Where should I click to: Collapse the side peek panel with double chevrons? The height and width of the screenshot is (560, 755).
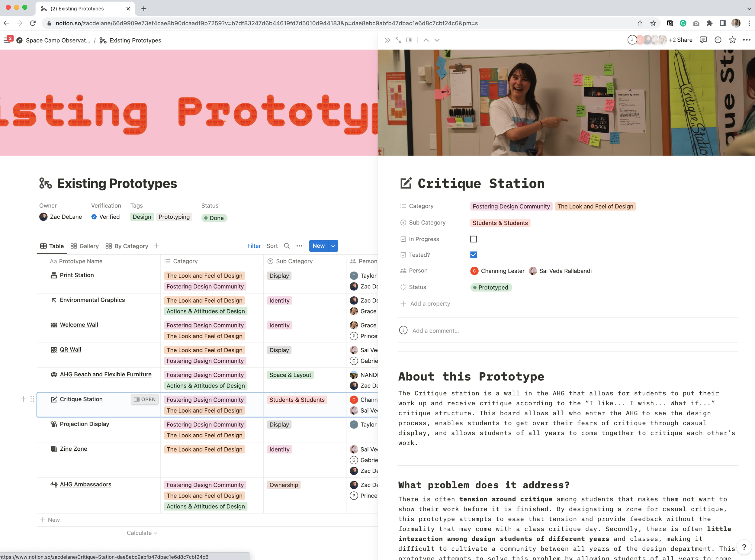coord(387,40)
